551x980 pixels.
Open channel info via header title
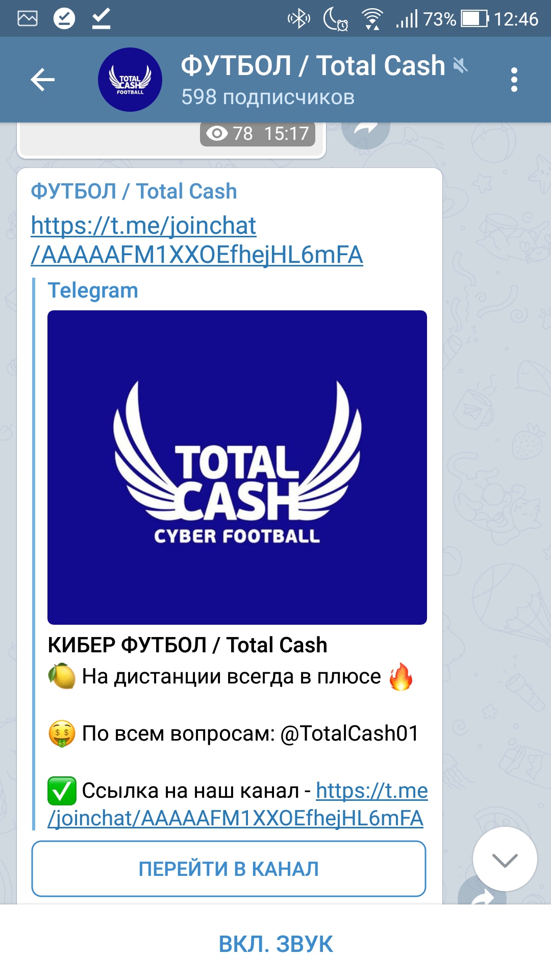313,65
